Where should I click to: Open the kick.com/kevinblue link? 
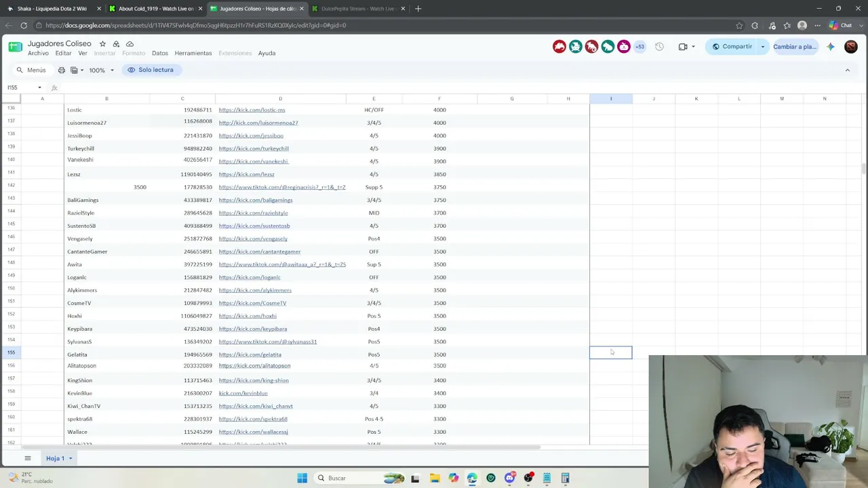[243, 393]
